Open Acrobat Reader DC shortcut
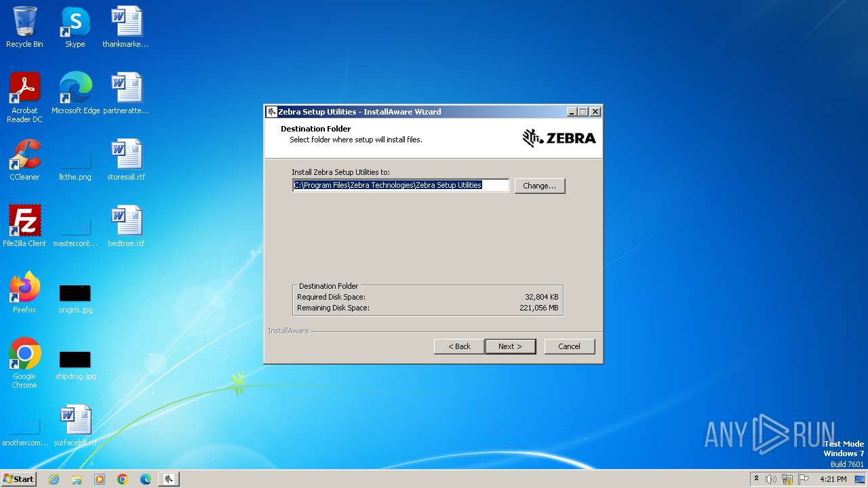Screen dimensions: 868x488 [24, 97]
